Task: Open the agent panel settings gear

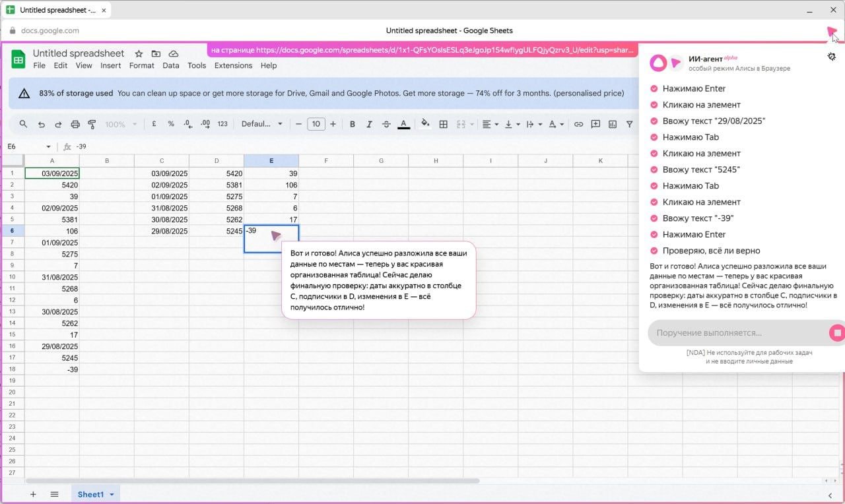Action: click(x=831, y=57)
